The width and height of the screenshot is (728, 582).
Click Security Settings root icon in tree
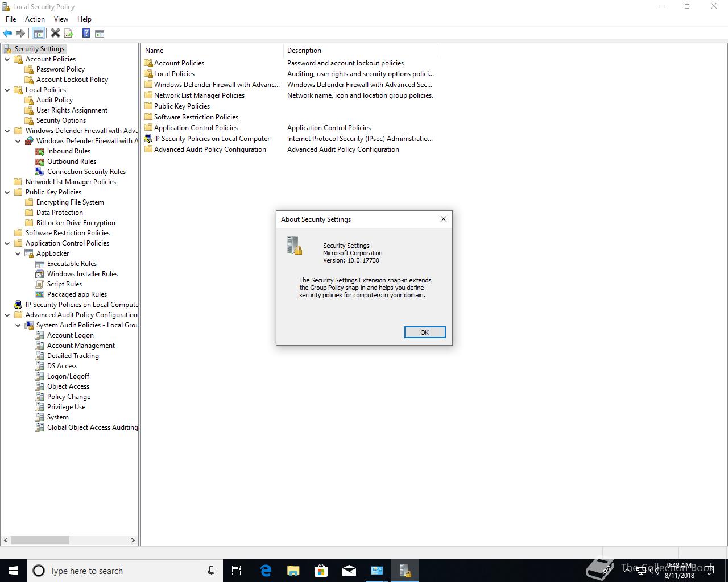7,49
